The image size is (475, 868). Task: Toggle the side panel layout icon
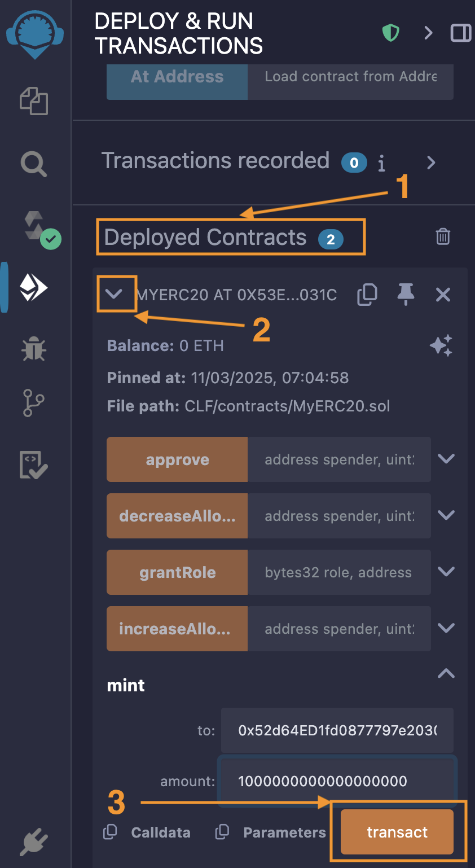[x=461, y=33]
